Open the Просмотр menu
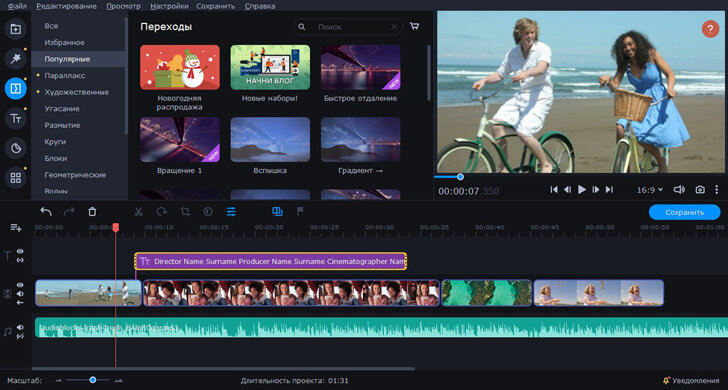 [x=124, y=6]
